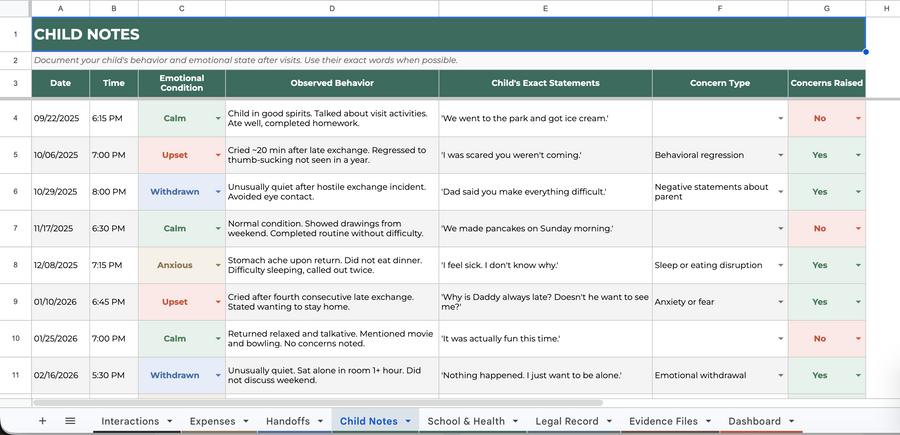This screenshot has height=435, width=900.
Task: Open Concerns Raised 'No' dropdown for 01/25/2026
Action: point(858,339)
